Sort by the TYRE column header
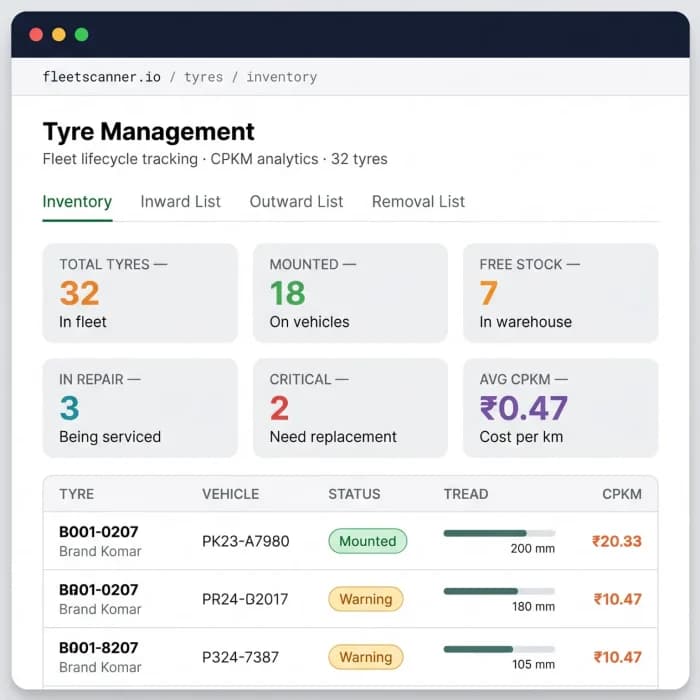The height and width of the screenshot is (700, 700). tap(77, 494)
